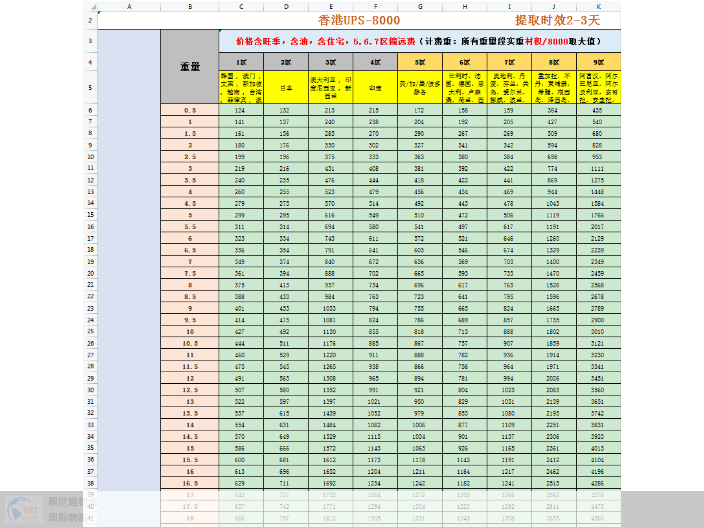Select price '711' in row 38 zone 2
Image resolution: width=704 pixels, height=528 pixels.
point(286,483)
